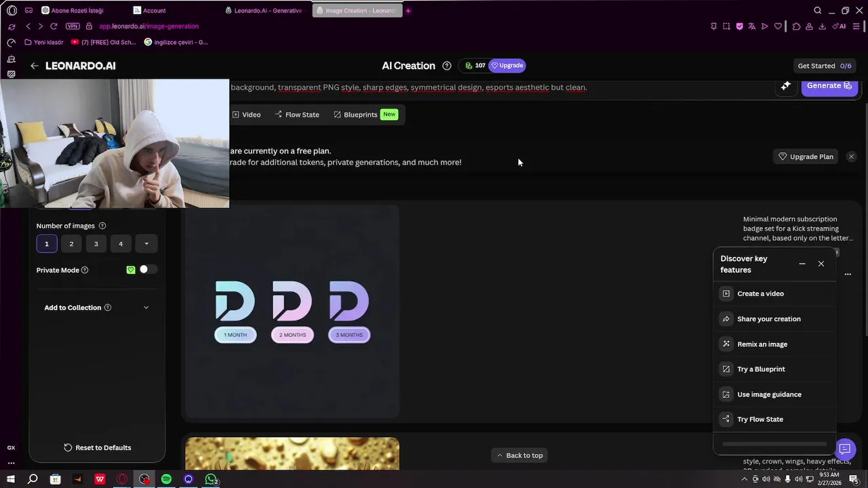The width and height of the screenshot is (868, 488).
Task: Switch to the Account browser tab
Action: [x=154, y=10]
